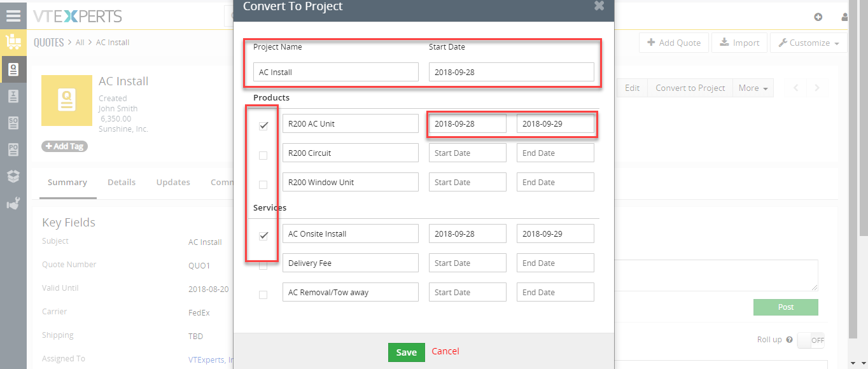Click the R200 Circuit name field

coord(351,153)
